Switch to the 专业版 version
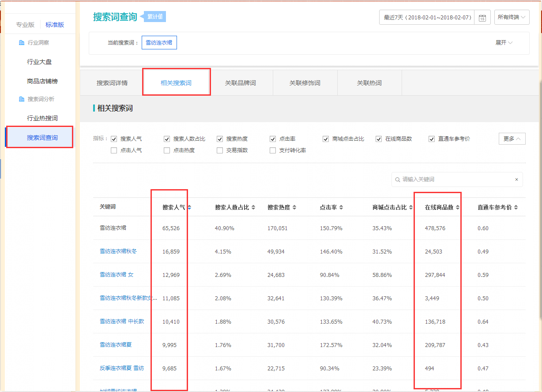The width and height of the screenshot is (542, 392). click(x=25, y=25)
